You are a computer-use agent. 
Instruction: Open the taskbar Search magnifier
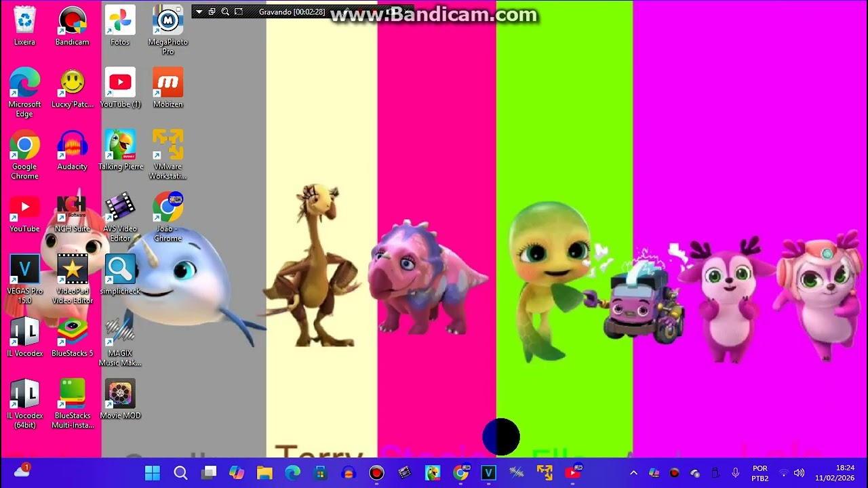point(180,472)
